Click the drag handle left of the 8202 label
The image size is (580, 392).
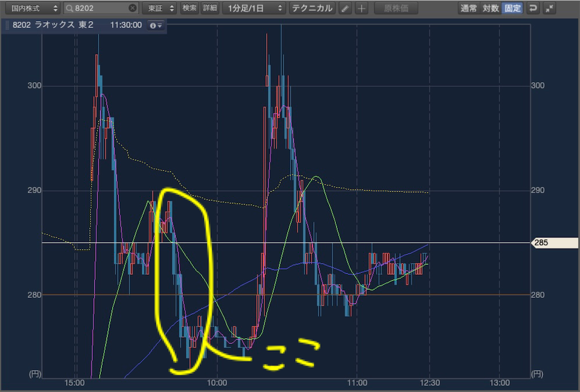(x=7, y=25)
